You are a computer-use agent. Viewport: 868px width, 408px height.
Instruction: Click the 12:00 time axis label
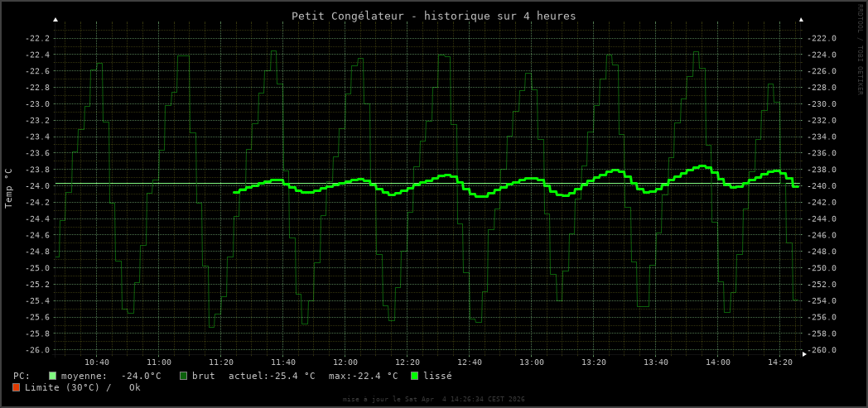tap(345, 362)
